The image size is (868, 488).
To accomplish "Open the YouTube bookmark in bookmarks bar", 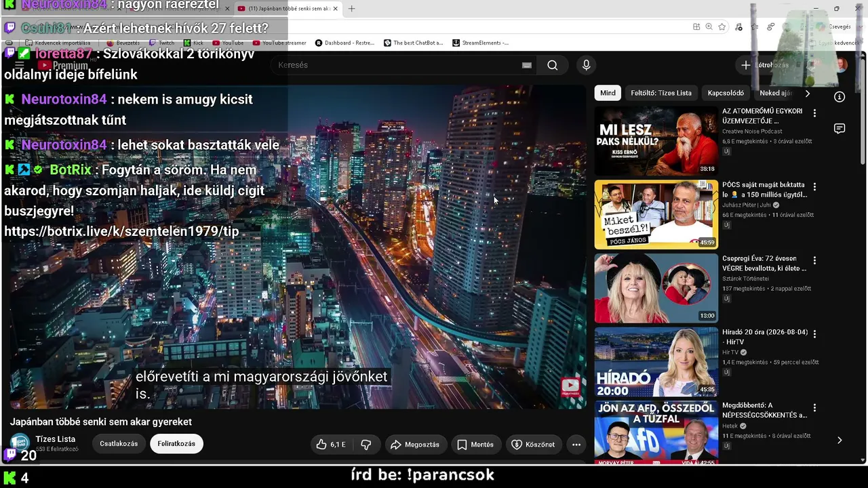I will click(x=228, y=43).
